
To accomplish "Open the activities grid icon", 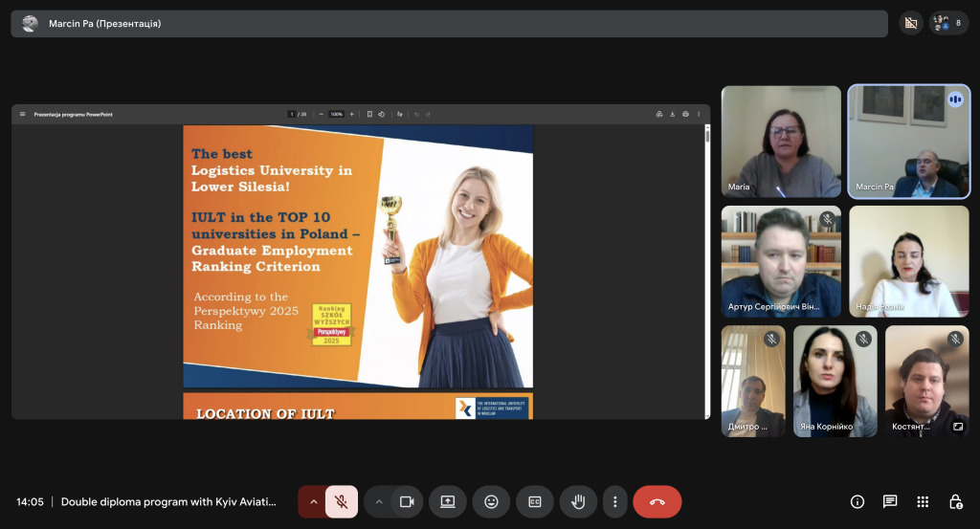I will (x=923, y=501).
